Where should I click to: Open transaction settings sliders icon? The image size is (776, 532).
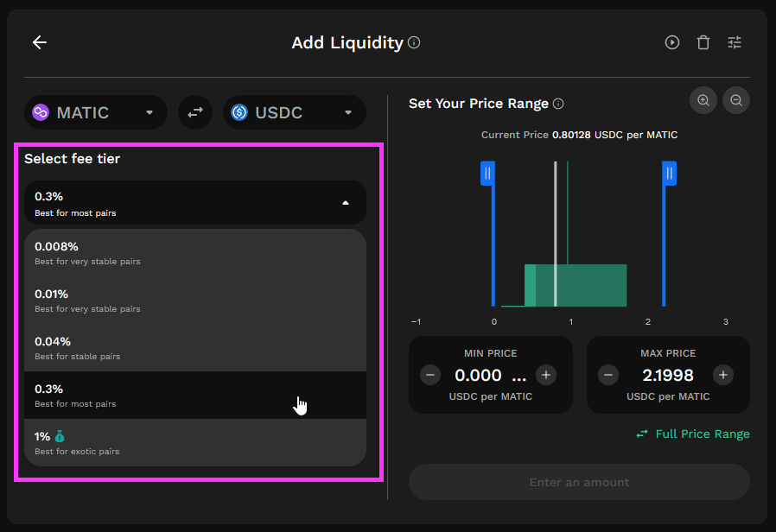click(735, 42)
